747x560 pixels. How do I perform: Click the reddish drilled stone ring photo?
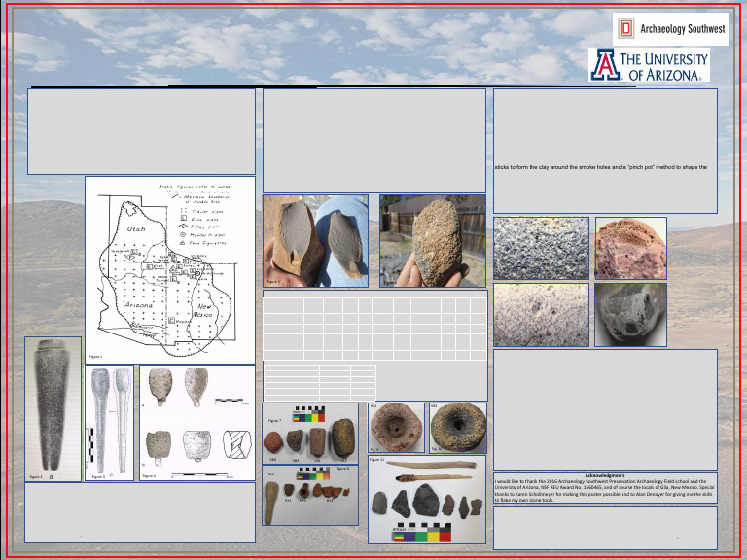pyautogui.click(x=397, y=428)
